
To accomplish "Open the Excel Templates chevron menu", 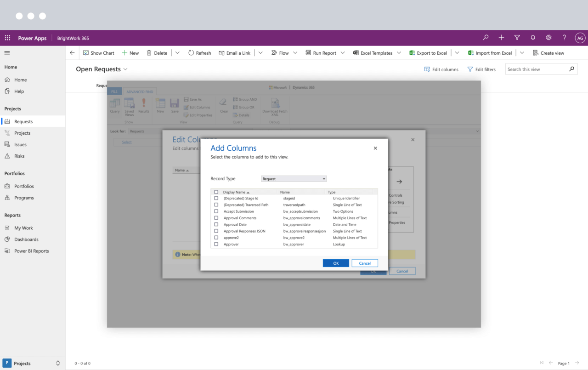I will (x=399, y=52).
